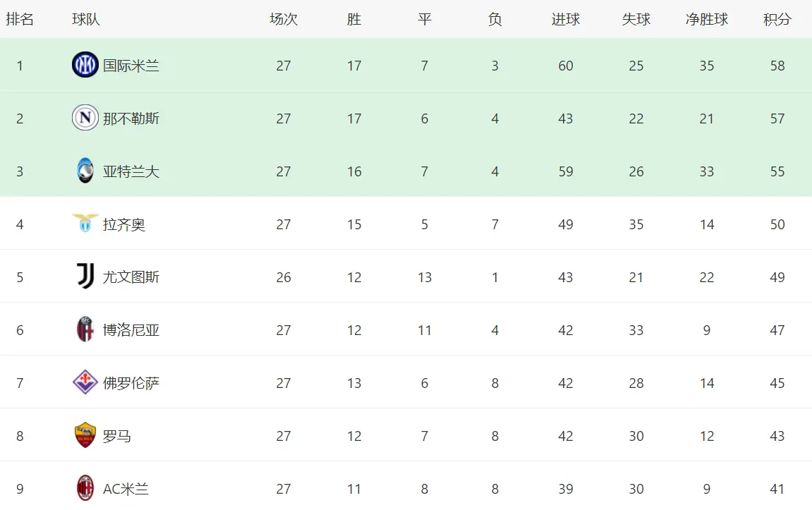Click the Lazio eagle logo
812x510 pixels.
coord(85,224)
